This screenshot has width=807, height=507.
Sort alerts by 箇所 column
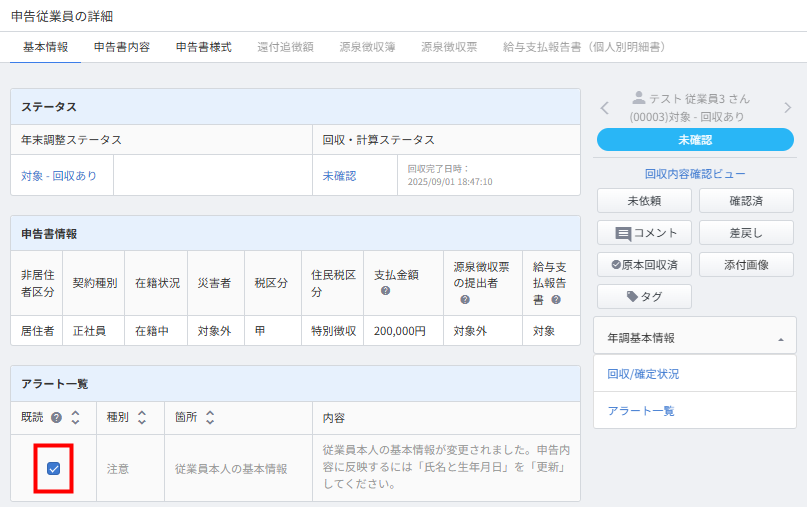[x=210, y=417]
